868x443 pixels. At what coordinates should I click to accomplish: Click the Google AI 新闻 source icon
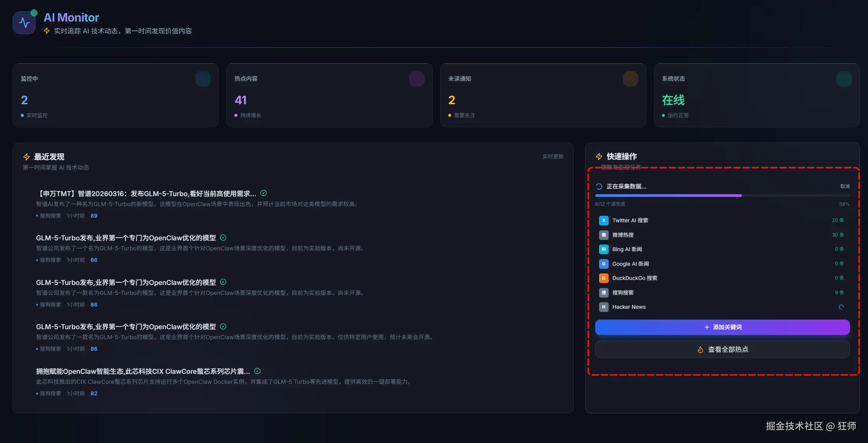(603, 264)
